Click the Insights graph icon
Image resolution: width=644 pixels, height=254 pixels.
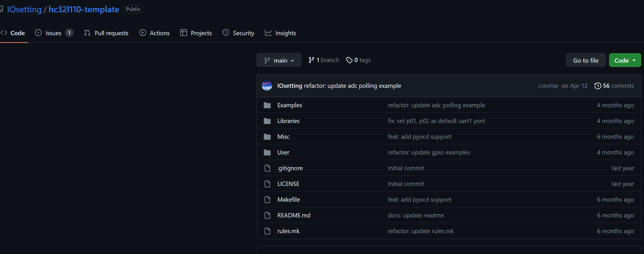click(x=268, y=33)
